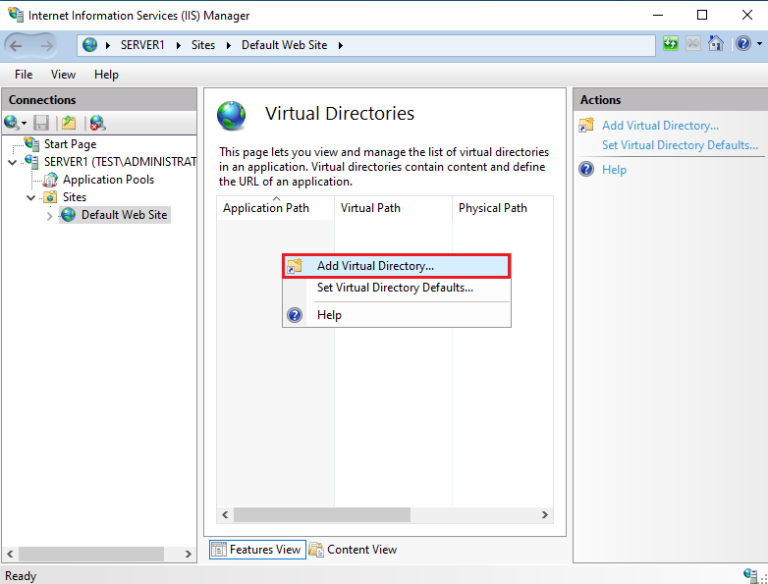Switch to Content View tab

click(x=361, y=549)
